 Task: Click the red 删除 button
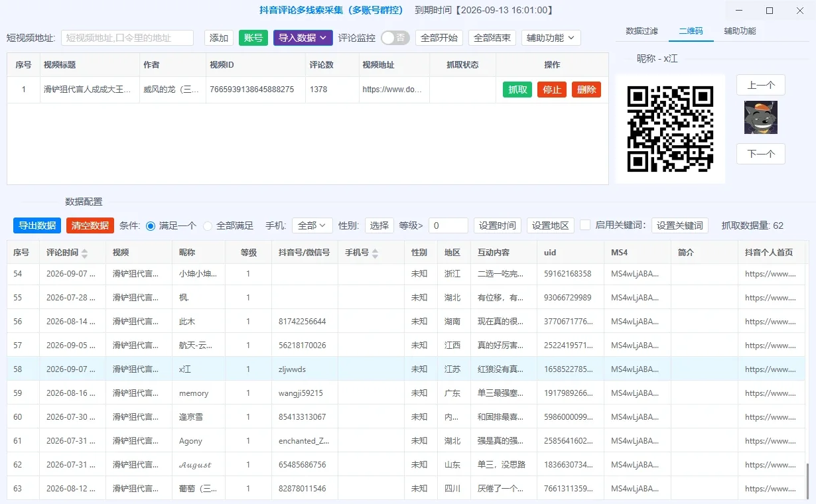(586, 90)
